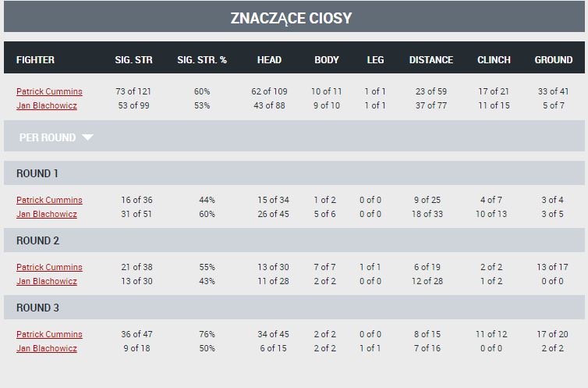
Task: Click the ZNACZĄCE CIOSY title banner
Action: 294,16
